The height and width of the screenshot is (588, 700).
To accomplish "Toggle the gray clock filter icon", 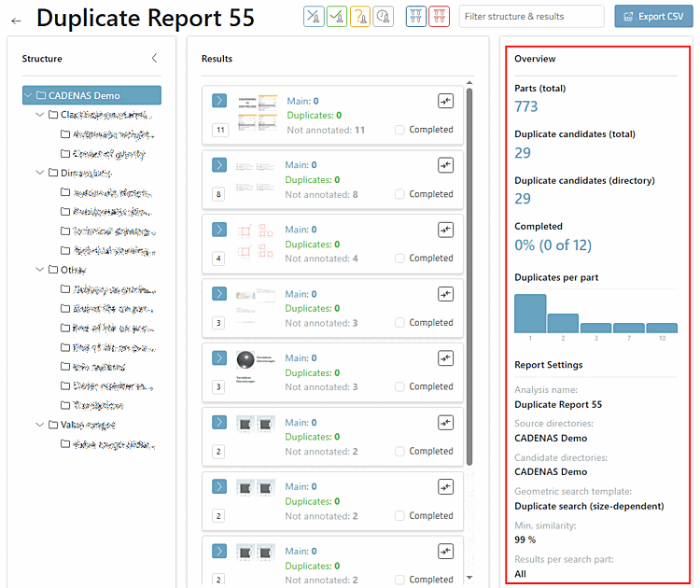I will point(383,17).
